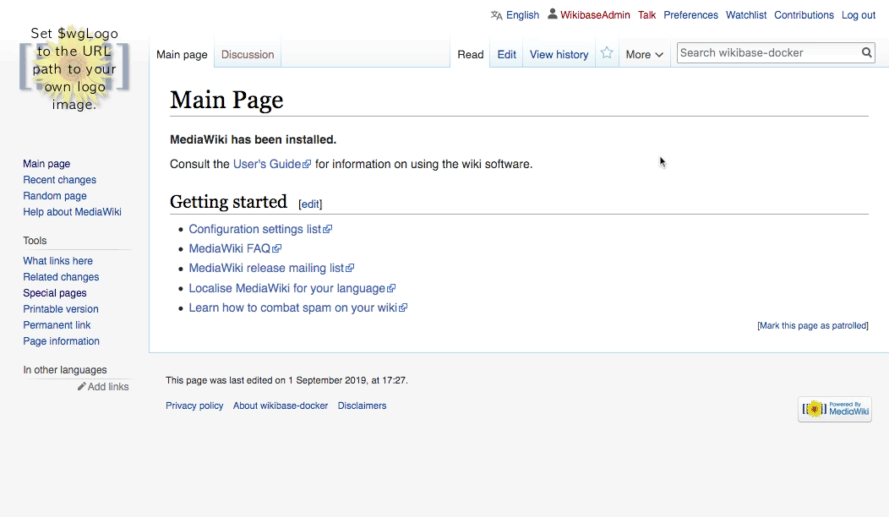Switch to the Main page tab
The width and height of the screenshot is (889, 517).
pyautogui.click(x=182, y=54)
